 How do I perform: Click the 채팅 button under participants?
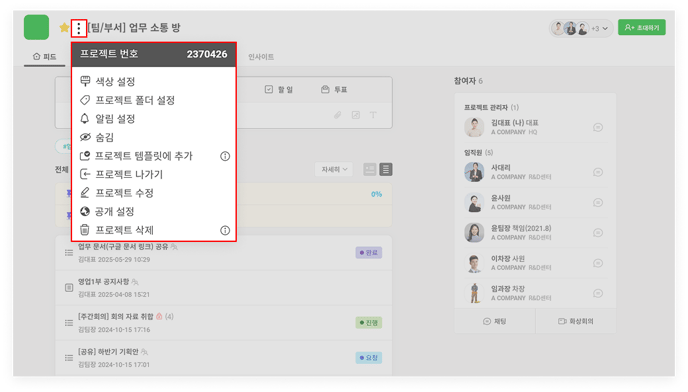[x=494, y=321]
